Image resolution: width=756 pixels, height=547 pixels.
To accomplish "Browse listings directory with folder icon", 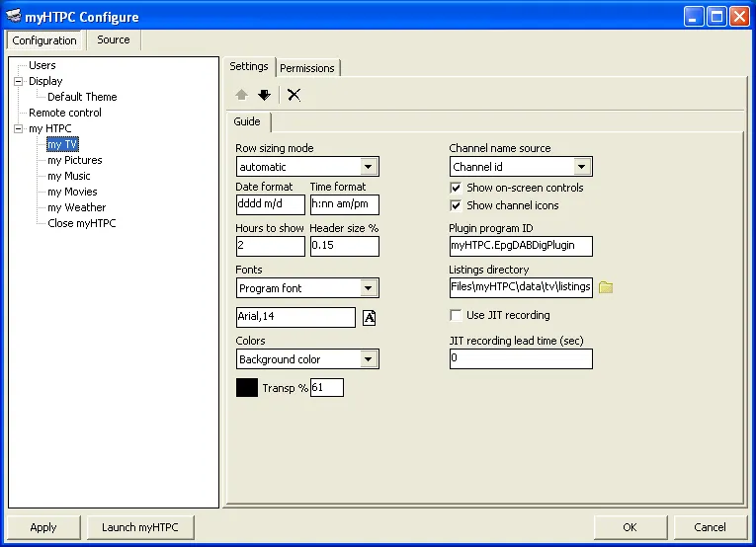I will 606,287.
